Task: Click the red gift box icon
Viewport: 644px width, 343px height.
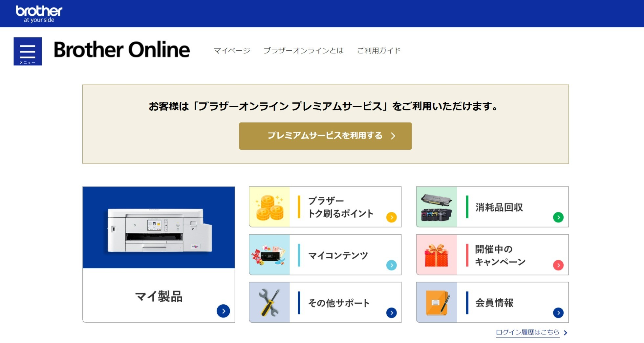Action: click(437, 255)
